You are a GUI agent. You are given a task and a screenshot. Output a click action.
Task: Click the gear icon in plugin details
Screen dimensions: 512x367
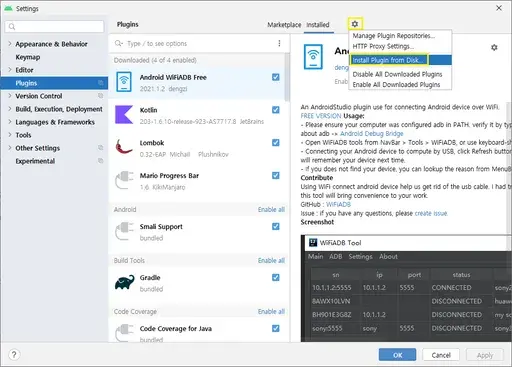[x=494, y=48]
